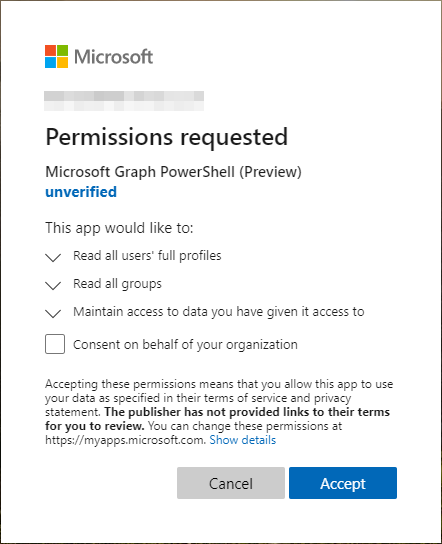Click the 'This app would like to:' line

click(x=119, y=228)
